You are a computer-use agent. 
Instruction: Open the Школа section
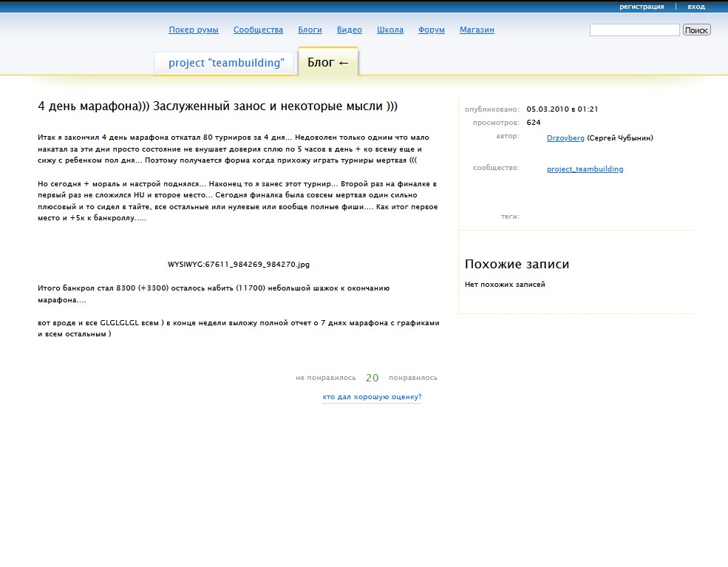389,30
